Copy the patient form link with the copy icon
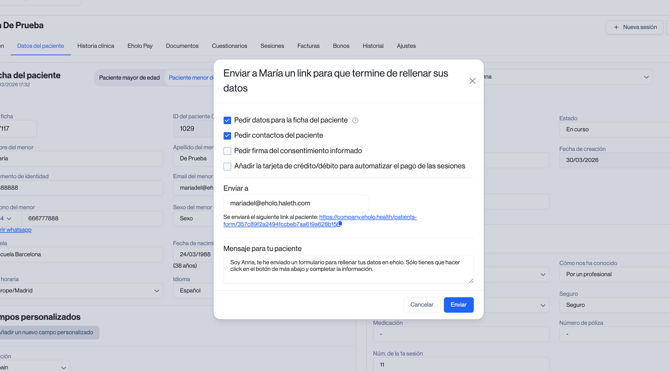The image size is (670, 371). coord(340,224)
